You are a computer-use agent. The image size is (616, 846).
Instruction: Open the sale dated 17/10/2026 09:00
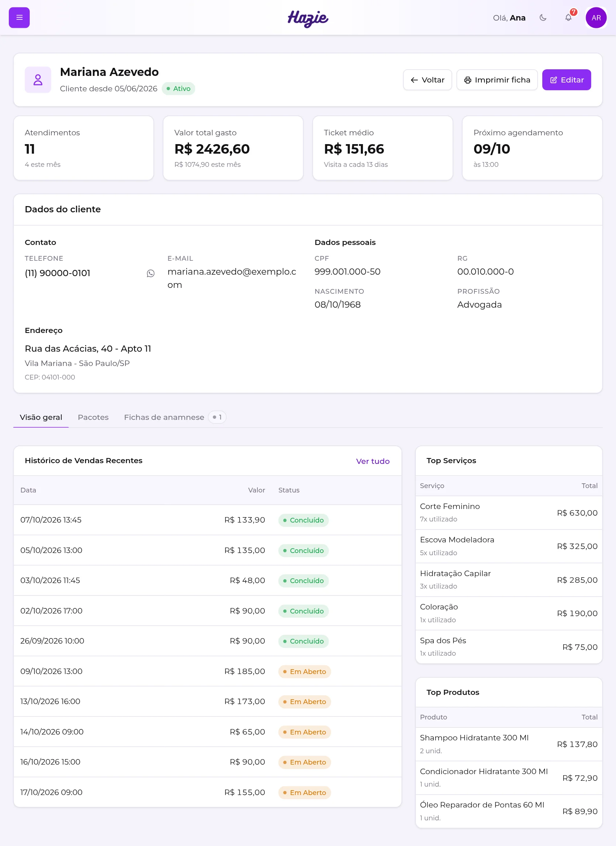208,792
